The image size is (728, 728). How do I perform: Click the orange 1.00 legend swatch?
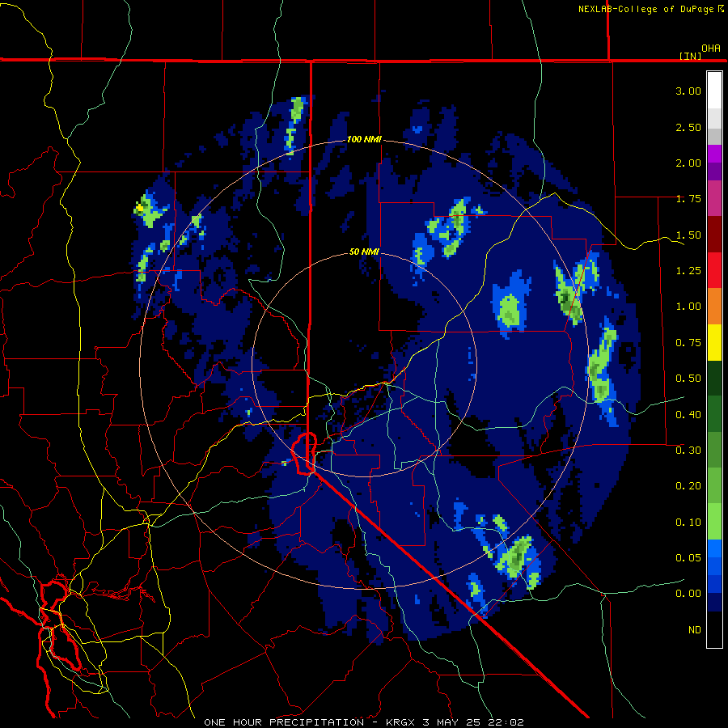coord(714,307)
